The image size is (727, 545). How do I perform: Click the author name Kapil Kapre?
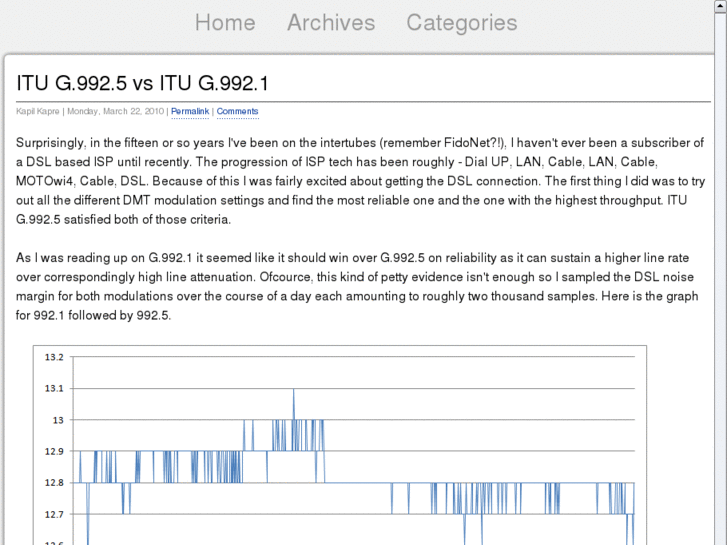(x=39, y=112)
